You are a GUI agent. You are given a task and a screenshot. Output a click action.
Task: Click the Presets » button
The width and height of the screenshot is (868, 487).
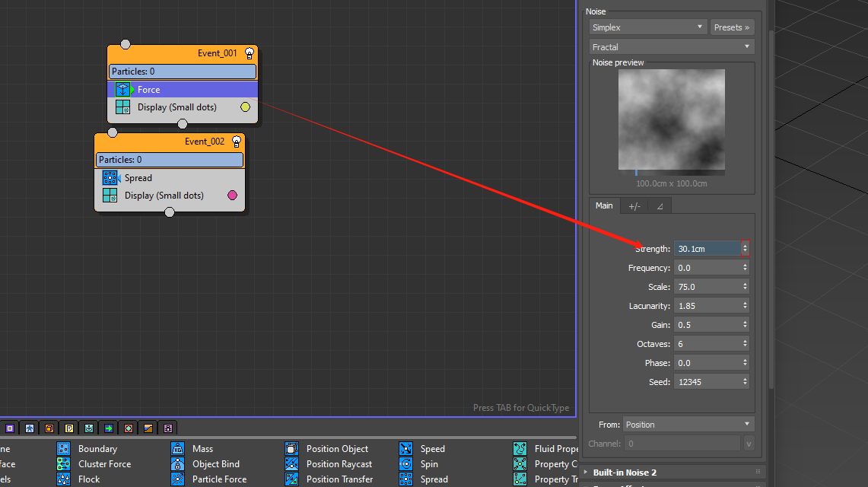tap(732, 27)
